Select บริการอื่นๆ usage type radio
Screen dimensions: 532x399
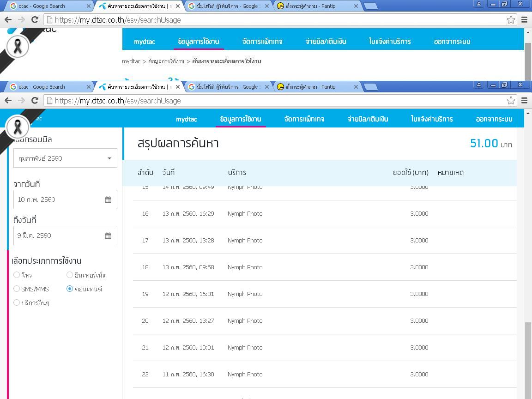(17, 302)
